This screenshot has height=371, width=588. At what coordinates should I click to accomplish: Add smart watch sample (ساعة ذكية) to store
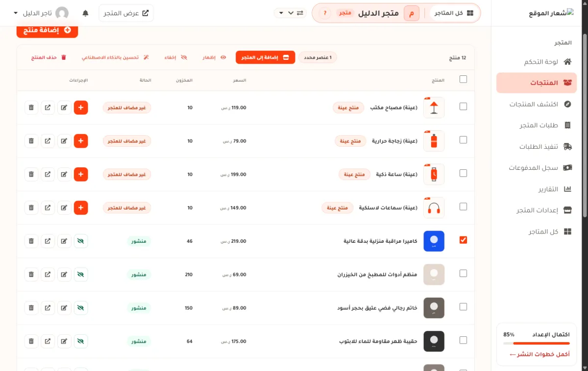pyautogui.click(x=81, y=174)
